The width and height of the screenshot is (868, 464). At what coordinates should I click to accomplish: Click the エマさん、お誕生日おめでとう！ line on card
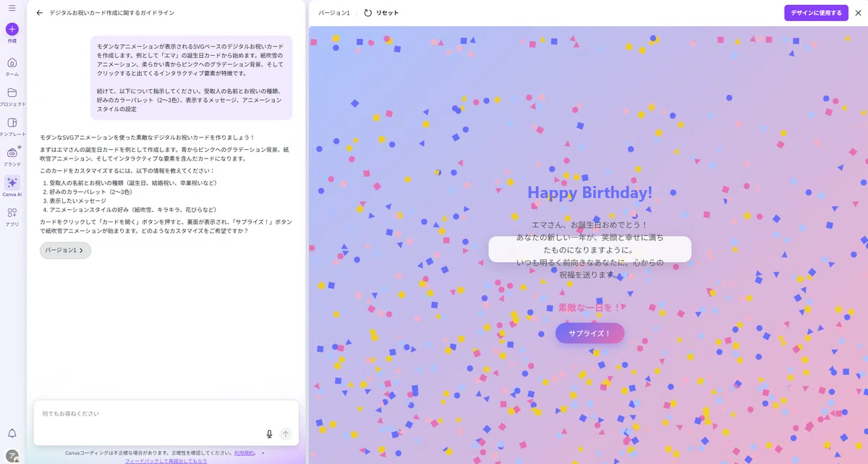[590, 225]
